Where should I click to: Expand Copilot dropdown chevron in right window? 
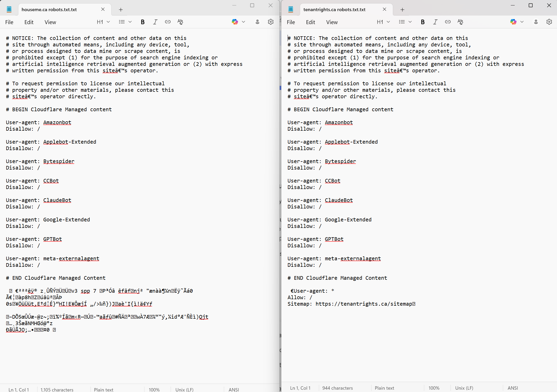[522, 22]
